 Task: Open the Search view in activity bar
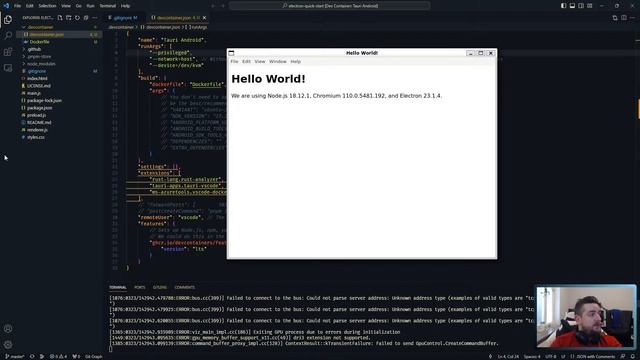tap(8, 36)
